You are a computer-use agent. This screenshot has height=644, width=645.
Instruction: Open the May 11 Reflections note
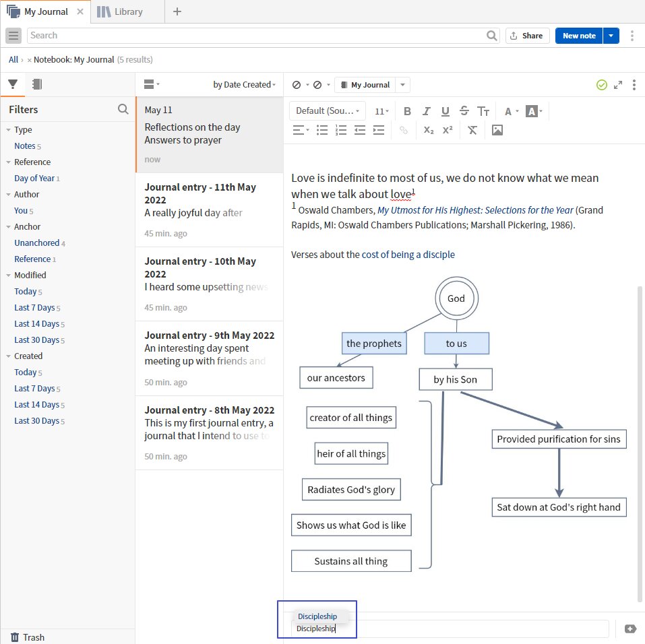tap(210, 135)
